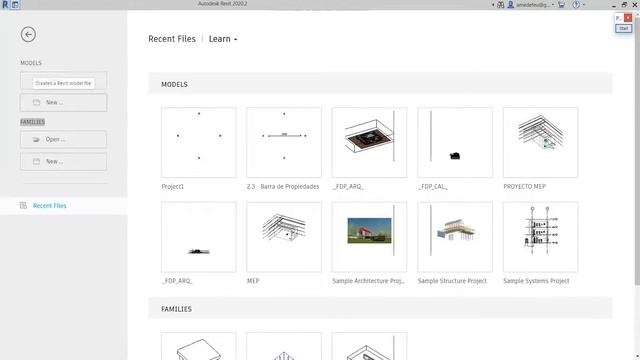This screenshot has width=640, height=360.
Task: Open the first-row _FDP_ARQ_ model thumbnail
Action: 369,142
